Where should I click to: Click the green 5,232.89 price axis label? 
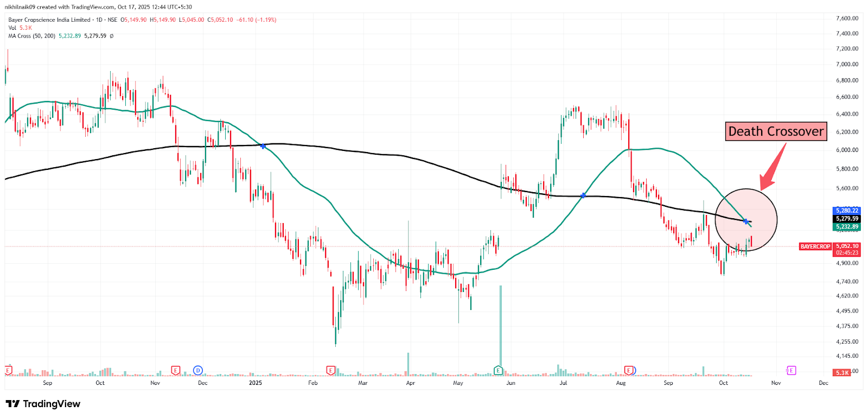[847, 227]
